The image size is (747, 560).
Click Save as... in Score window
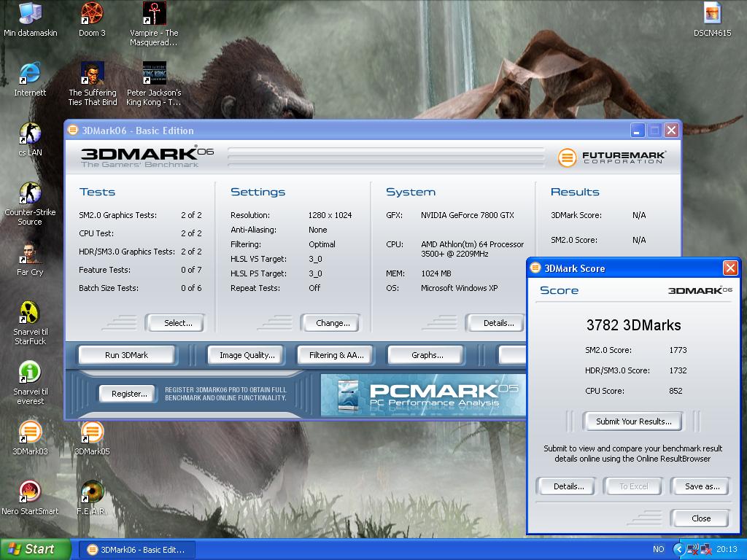(700, 486)
